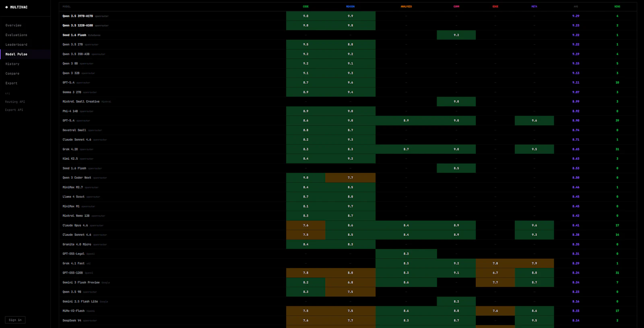Click the 9.9 reason score for Qwen 3.5 397B-A17B

pos(350,16)
